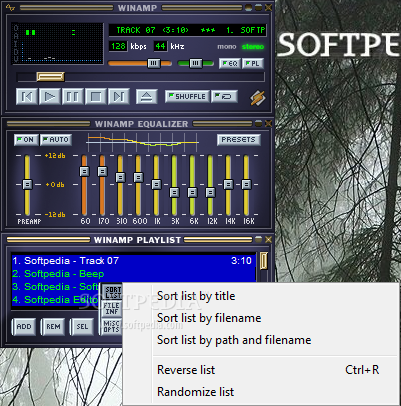Viewport: 401px width, 406px height.
Task: Click the 310 Hz band slider knob
Action: pos(120,177)
